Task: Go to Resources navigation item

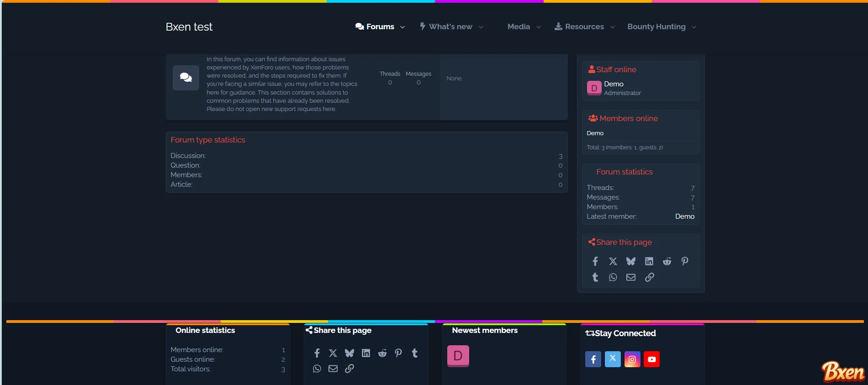Action: [584, 26]
